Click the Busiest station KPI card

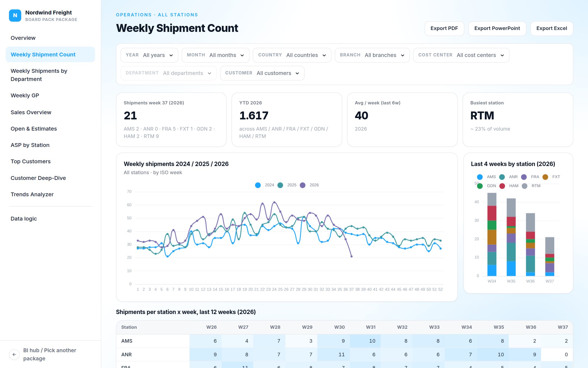click(518, 120)
